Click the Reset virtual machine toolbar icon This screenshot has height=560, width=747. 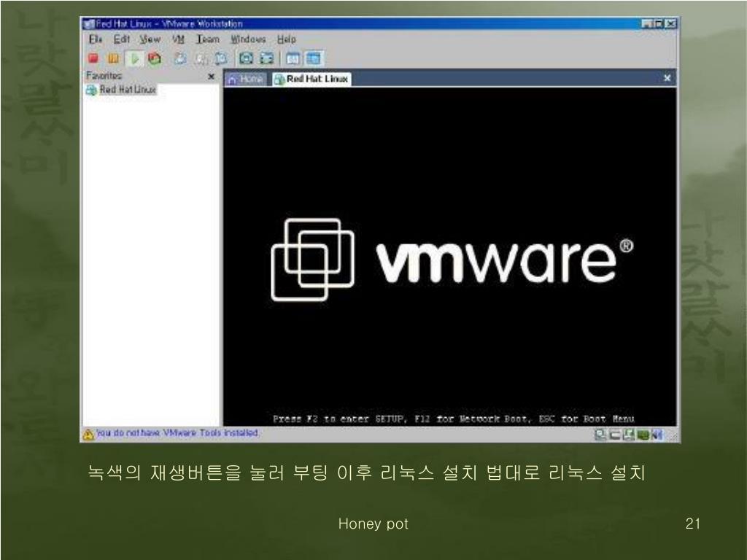tap(154, 58)
